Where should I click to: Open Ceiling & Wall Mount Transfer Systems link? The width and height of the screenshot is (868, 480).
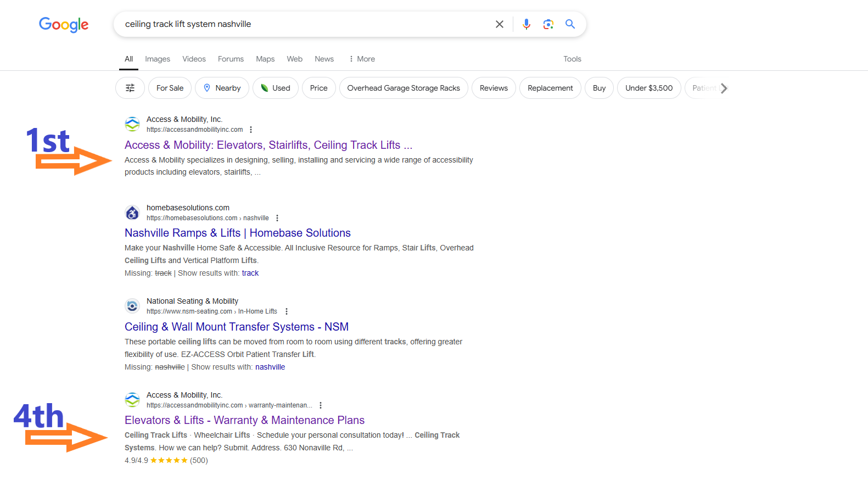point(237,327)
